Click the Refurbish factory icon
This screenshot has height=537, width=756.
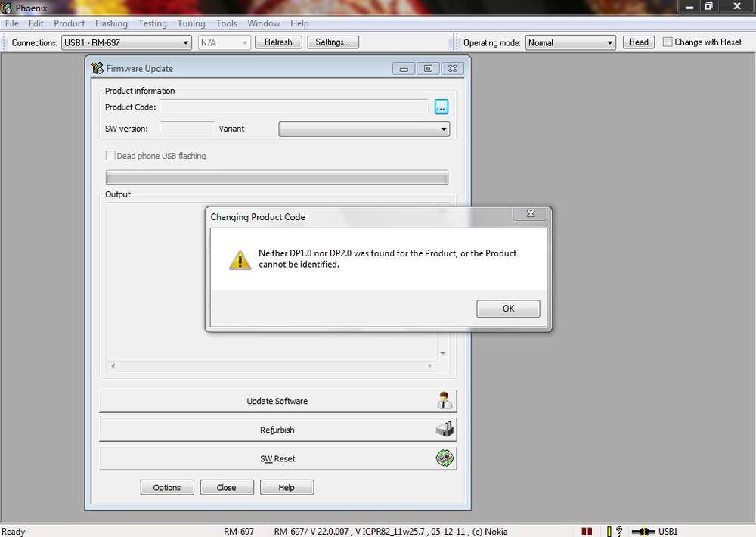[445, 429]
